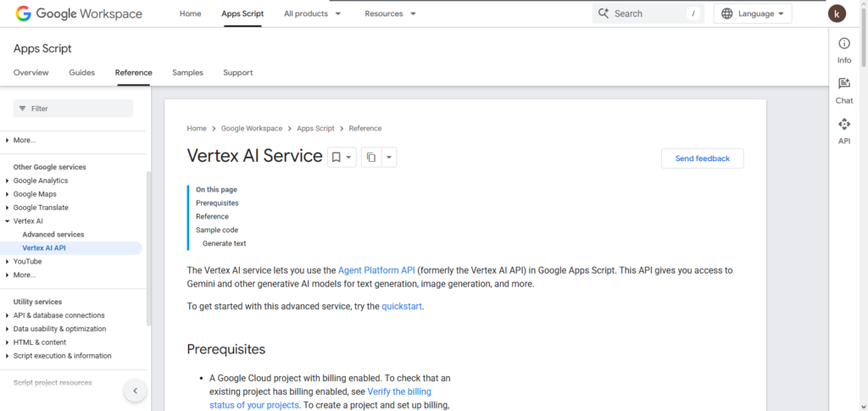Click the copy page icon

click(371, 158)
